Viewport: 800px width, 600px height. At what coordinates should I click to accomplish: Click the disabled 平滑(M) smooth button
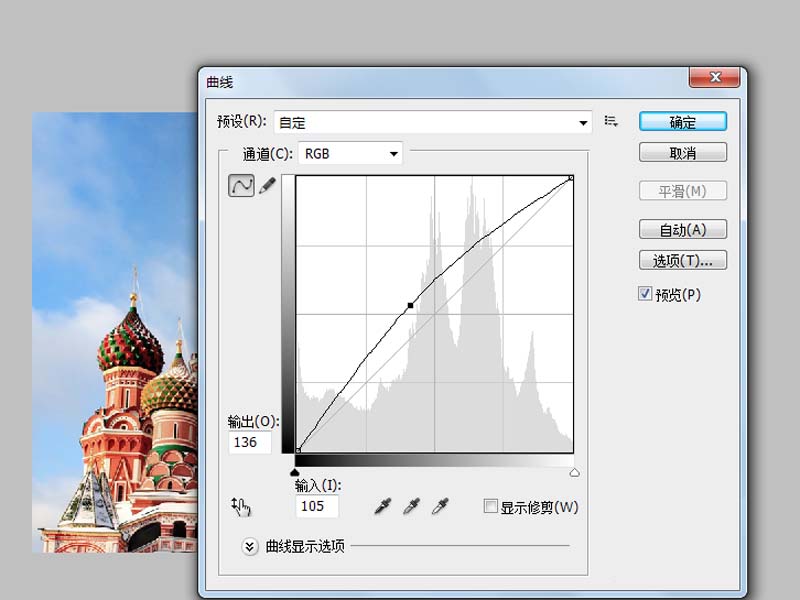pyautogui.click(x=683, y=191)
